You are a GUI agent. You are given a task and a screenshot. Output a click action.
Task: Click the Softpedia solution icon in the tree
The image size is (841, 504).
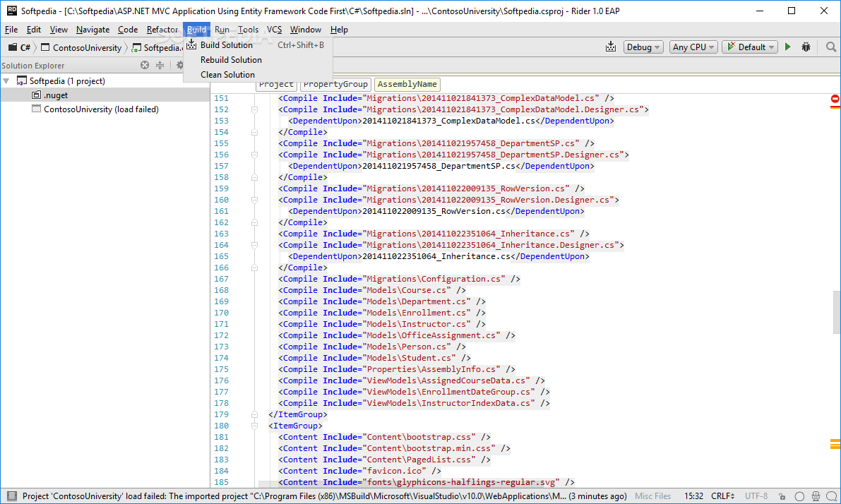(x=21, y=81)
